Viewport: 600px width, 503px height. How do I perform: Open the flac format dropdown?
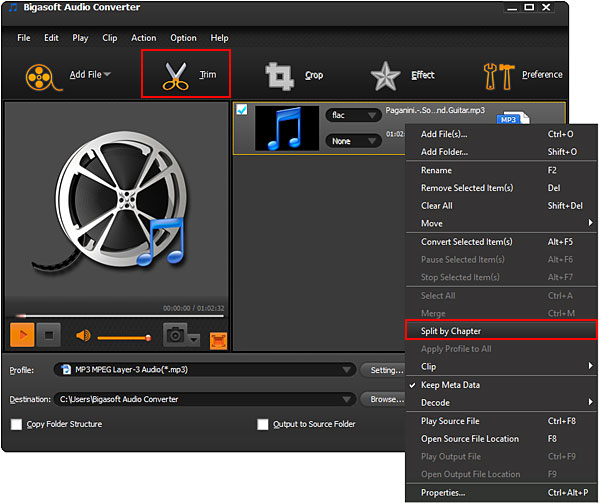[354, 115]
